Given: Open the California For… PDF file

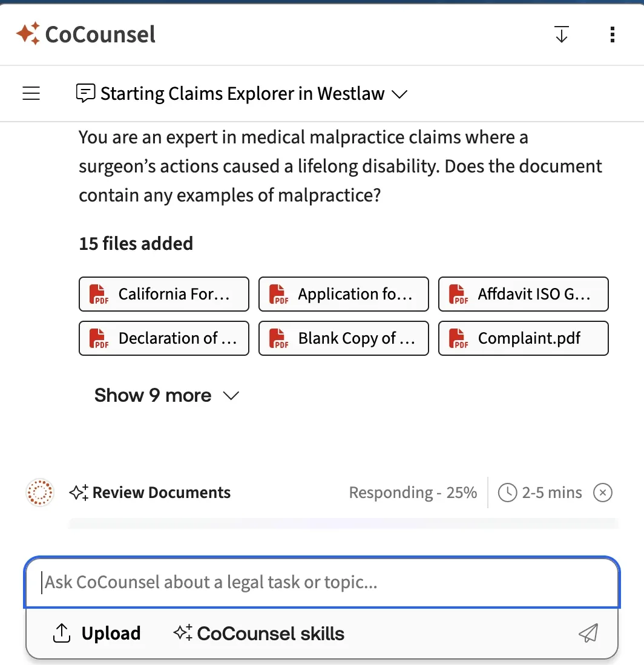Looking at the screenshot, I should 163,294.
